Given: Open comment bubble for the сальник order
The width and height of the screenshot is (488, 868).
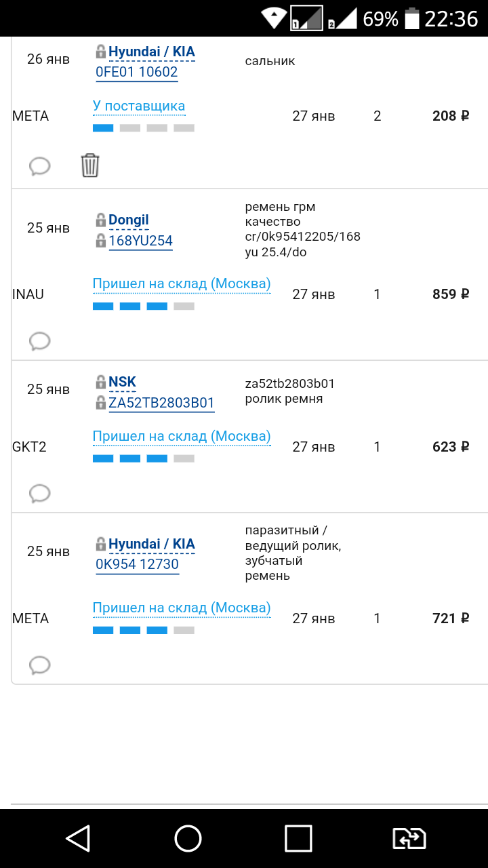Looking at the screenshot, I should click(40, 165).
